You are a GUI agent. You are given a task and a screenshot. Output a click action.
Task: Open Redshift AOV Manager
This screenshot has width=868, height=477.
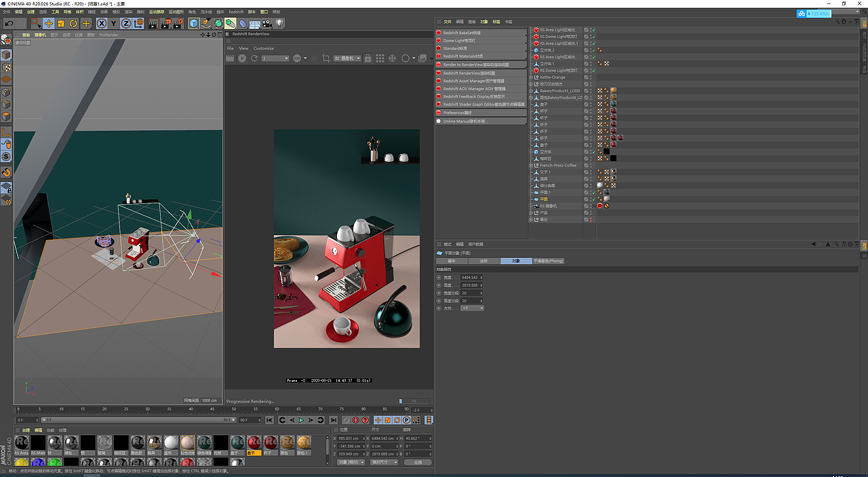(481, 89)
